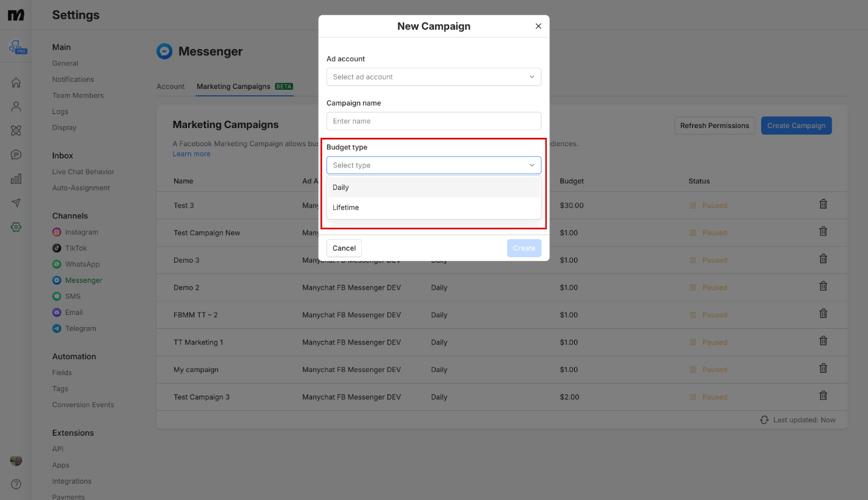Open the Home icon in the sidebar
Viewport: 868px width, 500px height.
[16, 82]
